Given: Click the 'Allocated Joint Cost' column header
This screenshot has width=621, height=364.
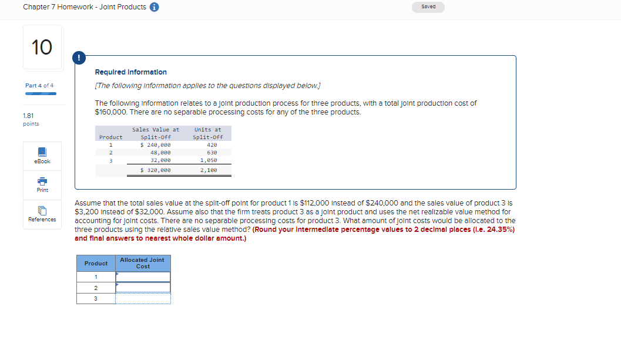Looking at the screenshot, I should point(143,263).
